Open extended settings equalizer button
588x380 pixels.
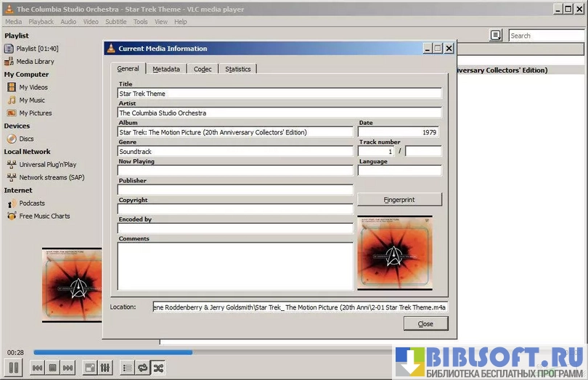click(x=105, y=368)
